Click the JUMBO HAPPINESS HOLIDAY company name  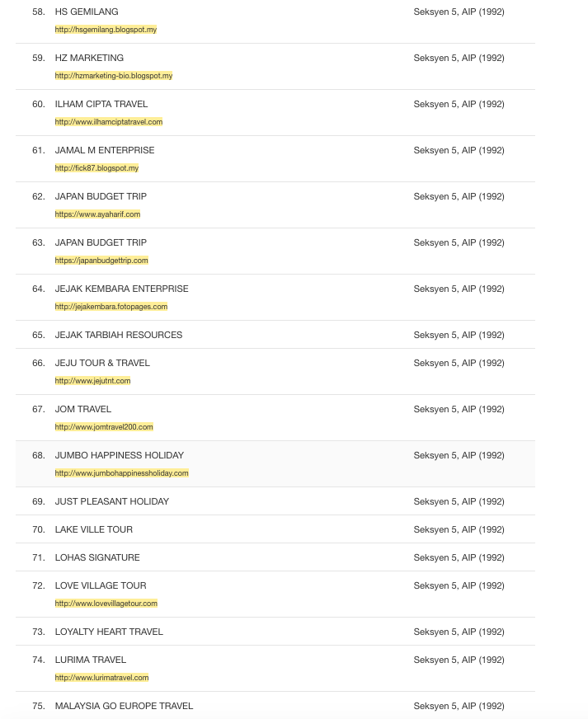coord(119,455)
